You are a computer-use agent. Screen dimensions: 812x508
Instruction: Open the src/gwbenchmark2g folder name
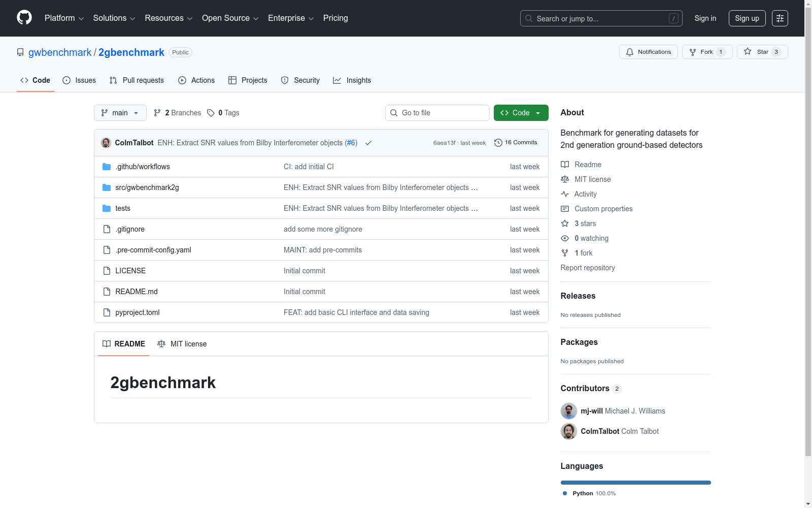point(147,187)
